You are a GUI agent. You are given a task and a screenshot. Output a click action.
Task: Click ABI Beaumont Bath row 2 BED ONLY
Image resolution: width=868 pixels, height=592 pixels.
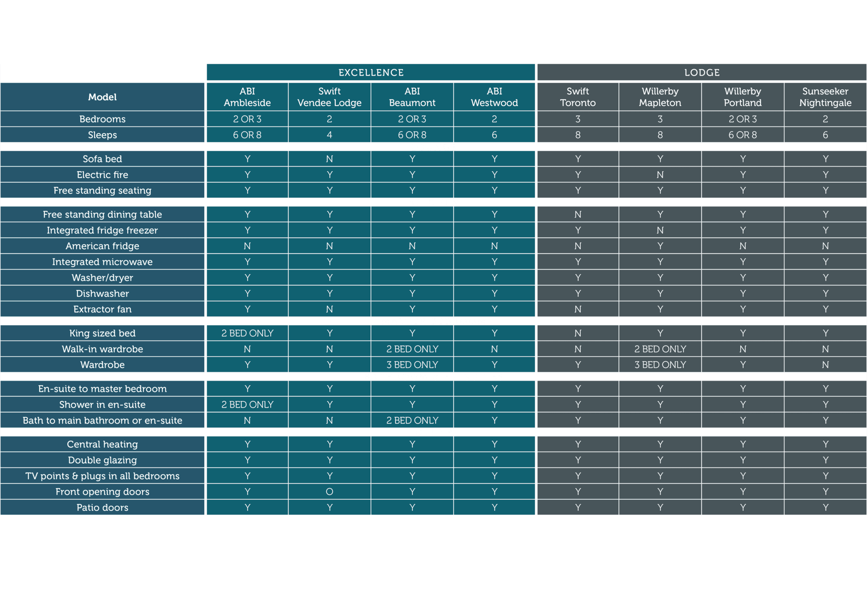click(412, 420)
